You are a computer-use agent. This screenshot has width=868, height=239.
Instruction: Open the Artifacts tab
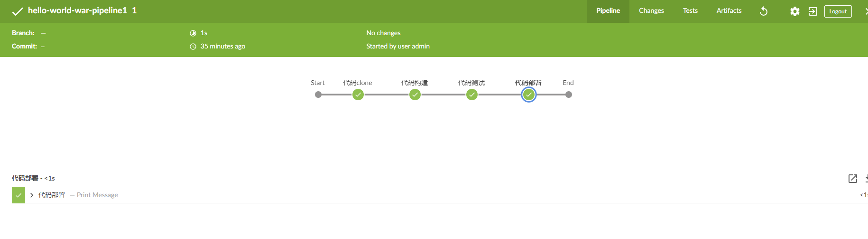(x=729, y=11)
